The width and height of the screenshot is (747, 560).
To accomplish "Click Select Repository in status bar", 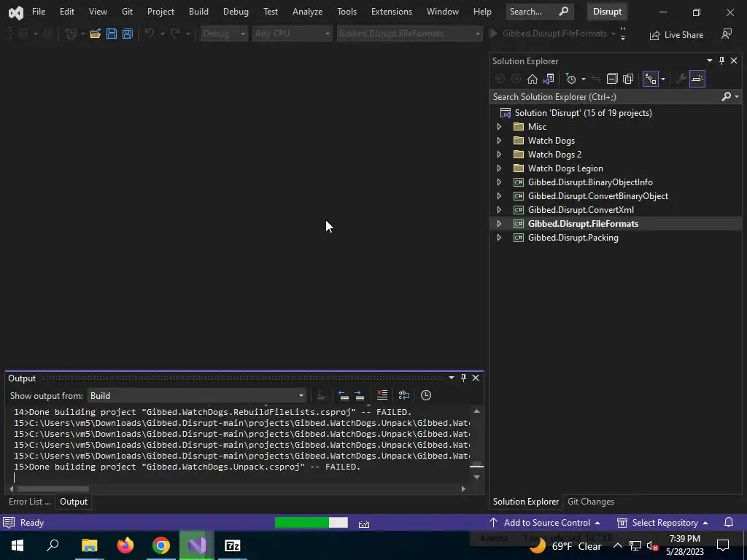I will pyautogui.click(x=662, y=522).
